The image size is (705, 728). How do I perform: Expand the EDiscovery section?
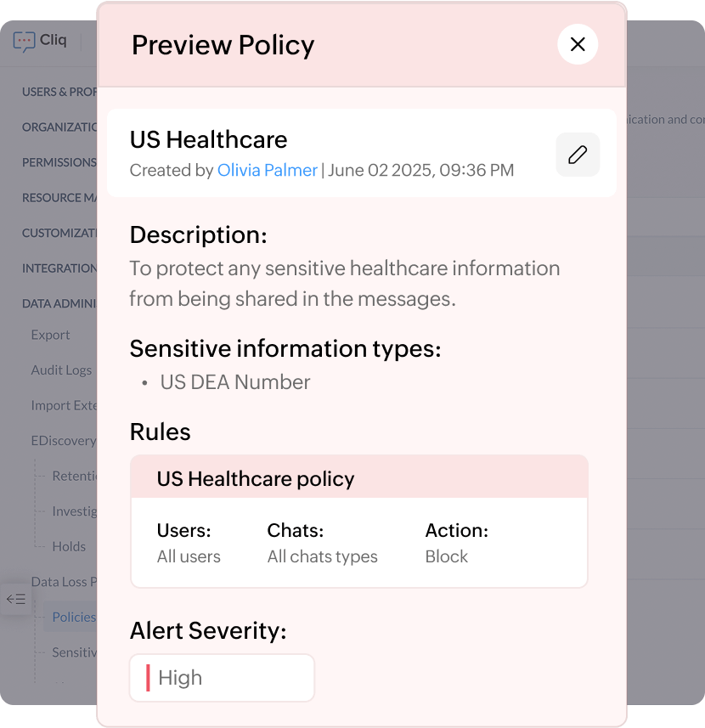(65, 440)
